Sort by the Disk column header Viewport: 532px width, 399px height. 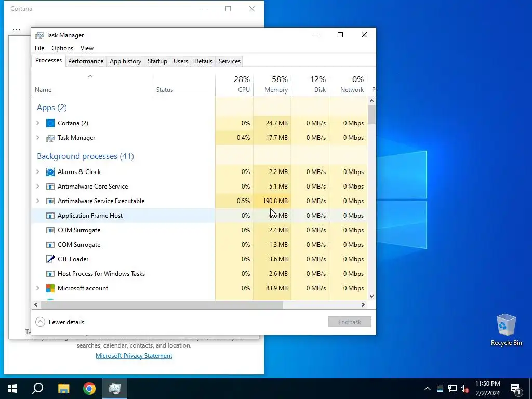pos(311,84)
